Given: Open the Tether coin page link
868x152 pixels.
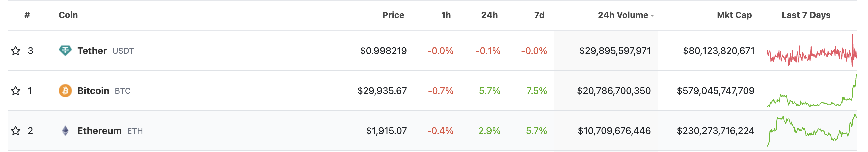Looking at the screenshot, I should point(92,51).
